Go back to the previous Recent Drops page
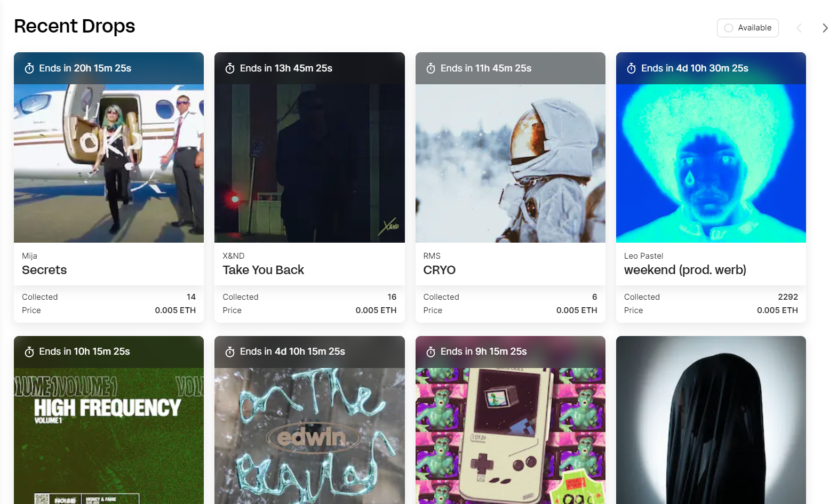Image resolution: width=837 pixels, height=504 pixels. 799,28
